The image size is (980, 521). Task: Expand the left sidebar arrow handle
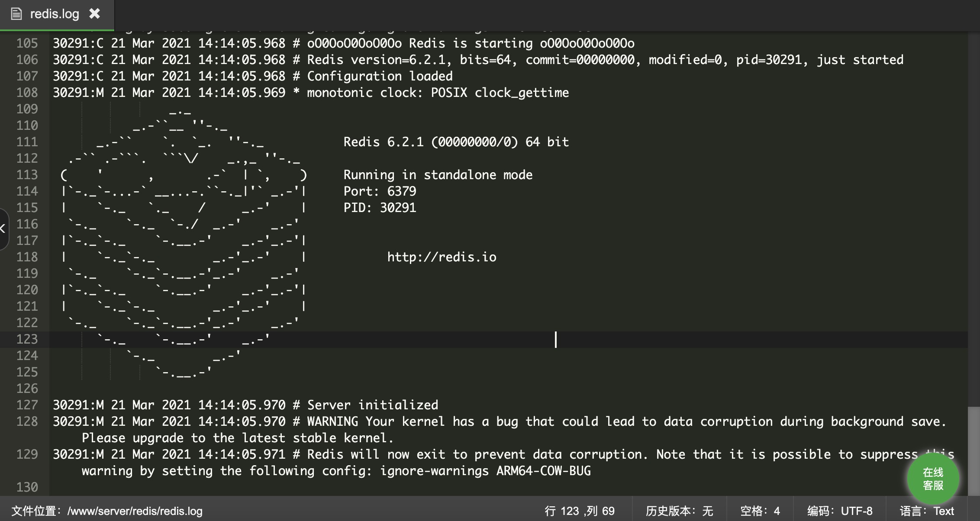pyautogui.click(x=3, y=229)
